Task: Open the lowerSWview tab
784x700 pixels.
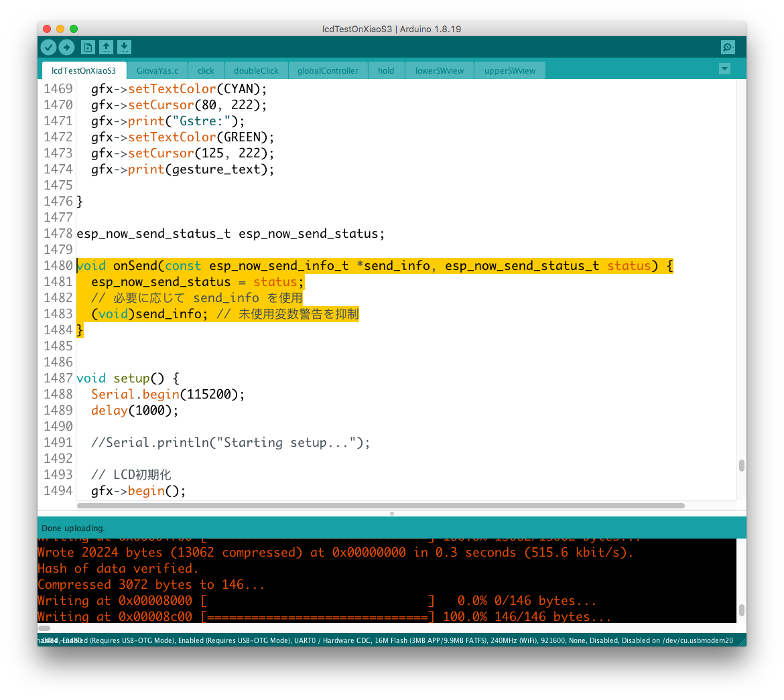Action: tap(440, 70)
